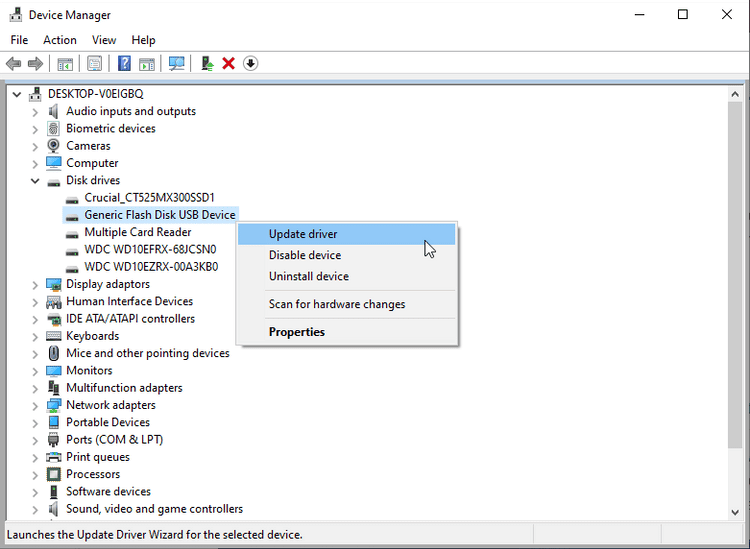
Task: Minimize the Device Manager window
Action: coord(640,15)
